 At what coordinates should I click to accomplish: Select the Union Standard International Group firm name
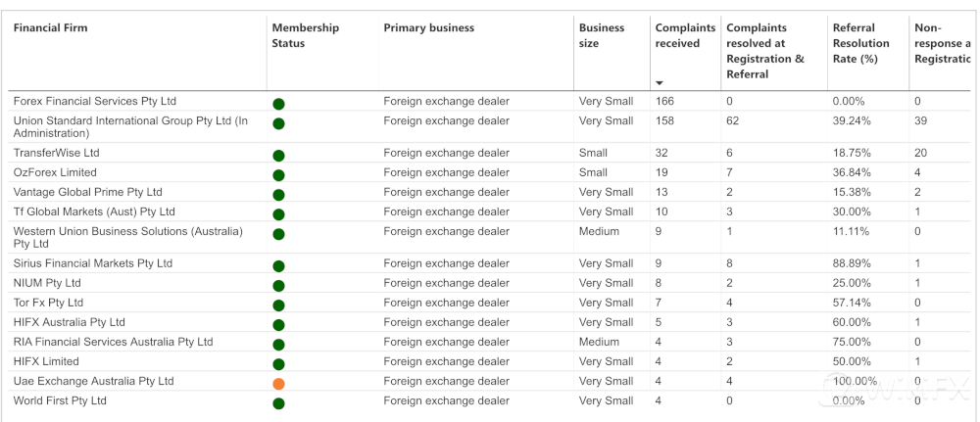(x=130, y=126)
